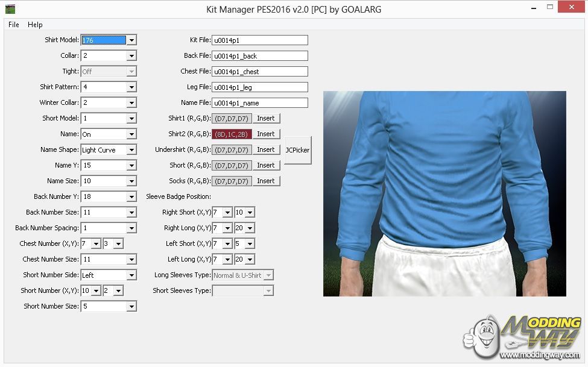Click the Kit File text field
588x367 pixels.
point(259,40)
